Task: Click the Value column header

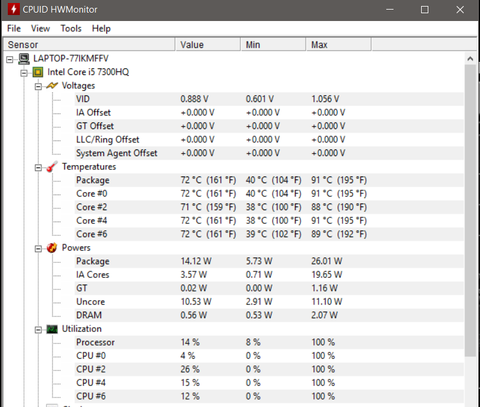Action: pos(208,45)
